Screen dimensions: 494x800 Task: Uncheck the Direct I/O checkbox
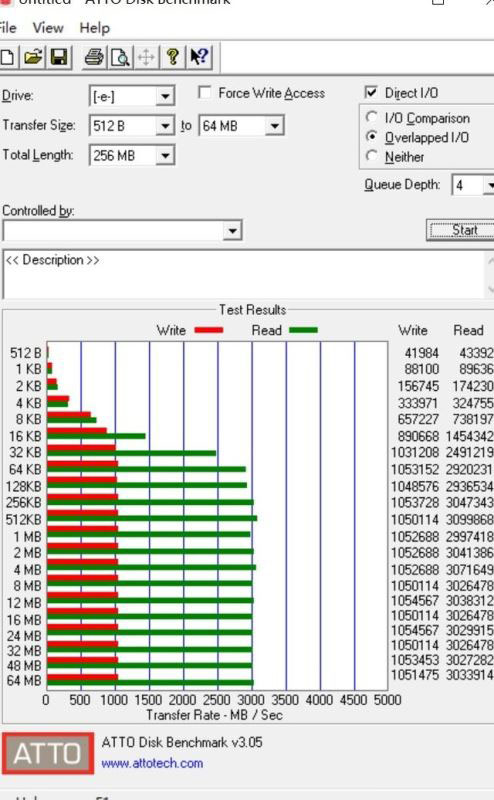(371, 92)
